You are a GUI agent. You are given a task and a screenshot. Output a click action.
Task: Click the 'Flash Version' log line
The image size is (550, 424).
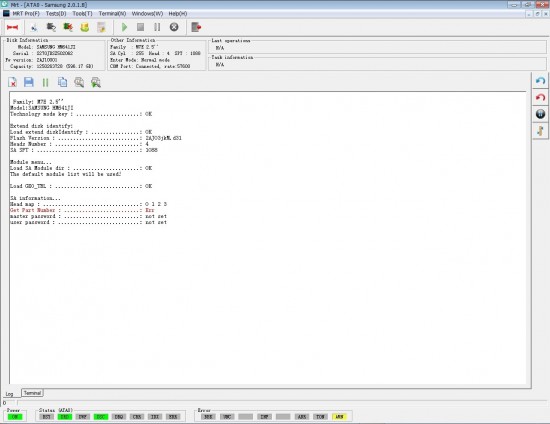coord(96,138)
